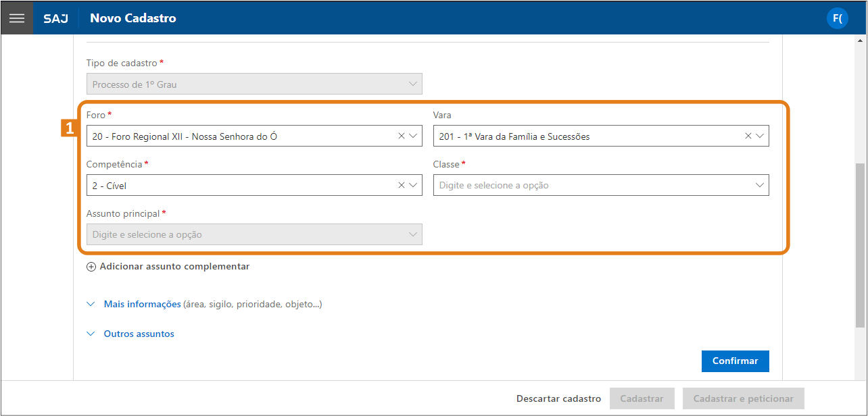Expand the Mais informações section
This screenshot has height=416, width=868.
142,305
